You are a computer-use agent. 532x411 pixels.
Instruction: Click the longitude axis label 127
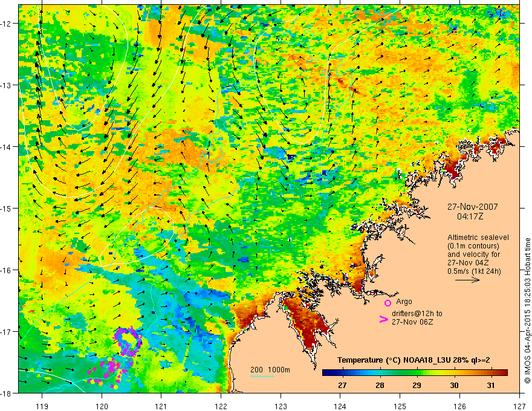(x=519, y=406)
